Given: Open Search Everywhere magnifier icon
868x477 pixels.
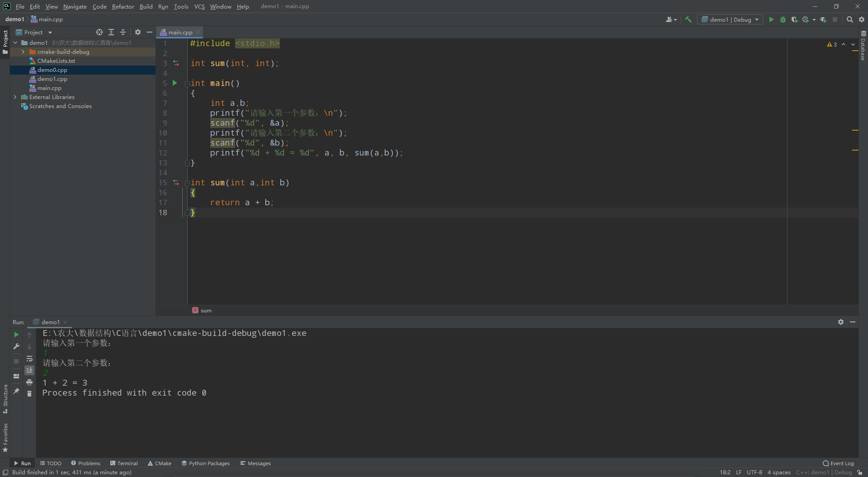Looking at the screenshot, I should [849, 19].
